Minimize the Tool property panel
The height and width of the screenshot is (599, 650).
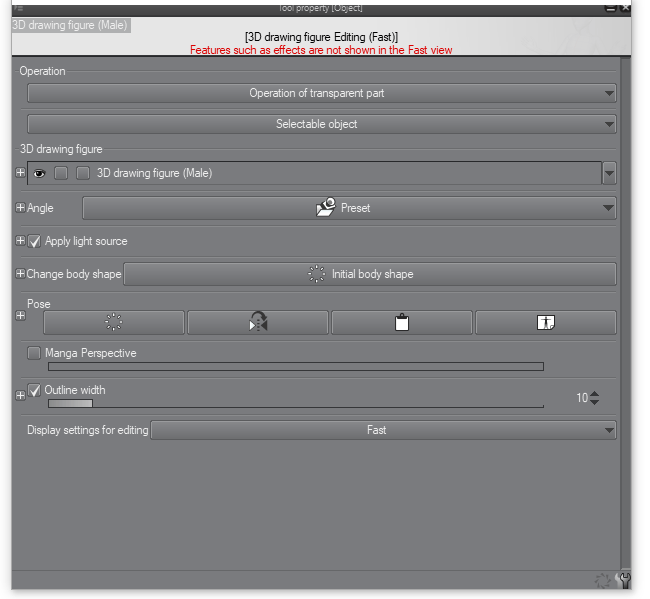coord(610,8)
